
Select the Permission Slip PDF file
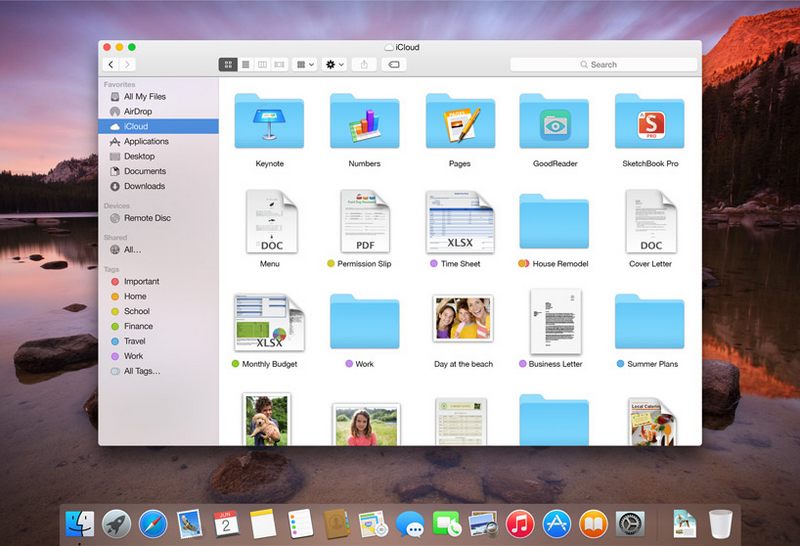click(365, 221)
